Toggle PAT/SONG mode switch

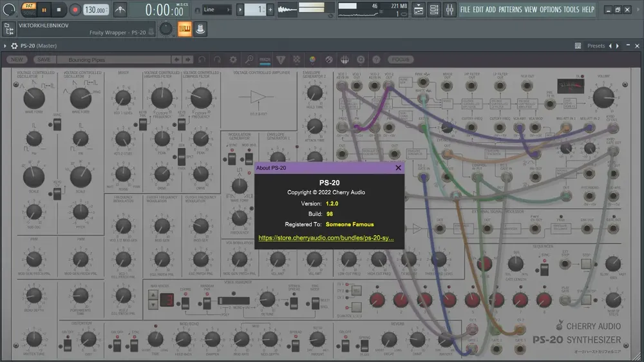point(29,9)
